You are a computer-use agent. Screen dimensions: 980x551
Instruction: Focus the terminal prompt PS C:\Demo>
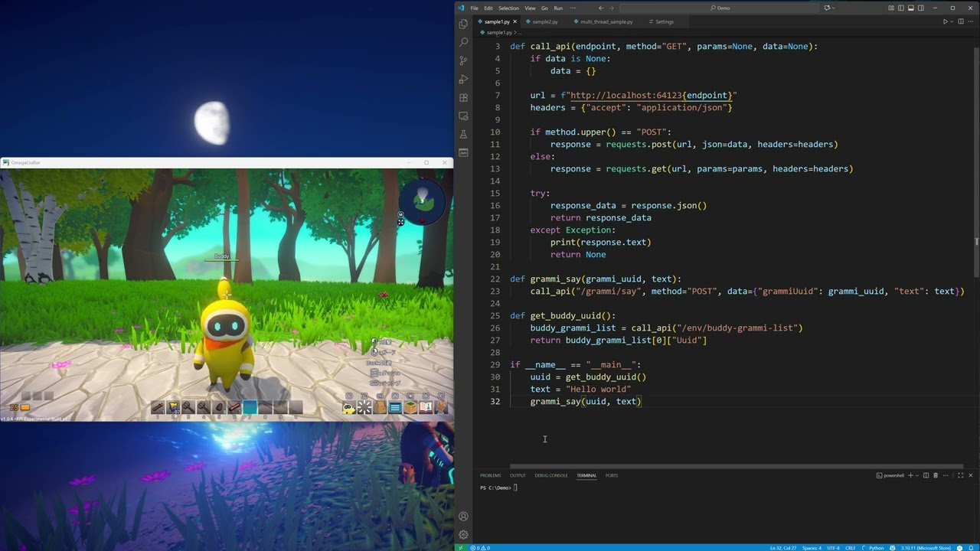coord(495,487)
